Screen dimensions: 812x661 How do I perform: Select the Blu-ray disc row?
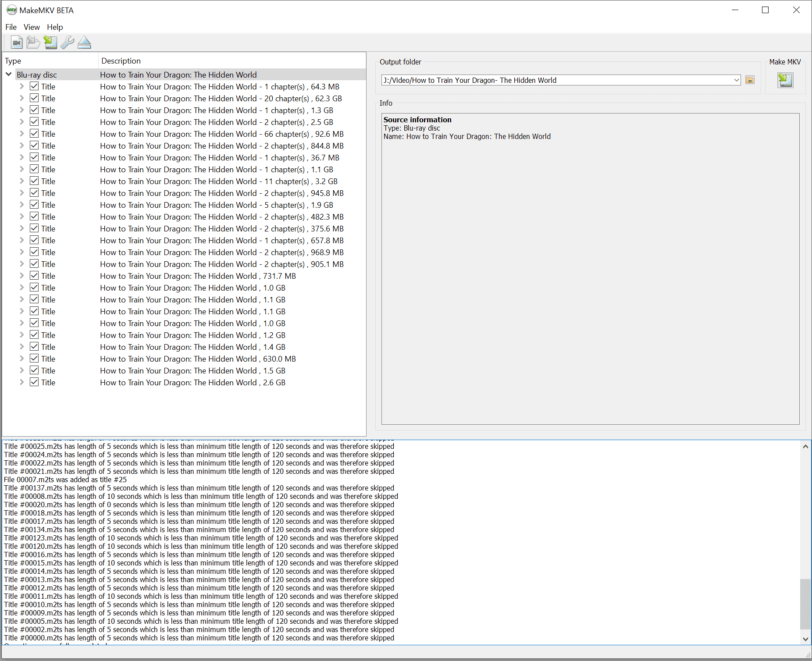pos(184,75)
